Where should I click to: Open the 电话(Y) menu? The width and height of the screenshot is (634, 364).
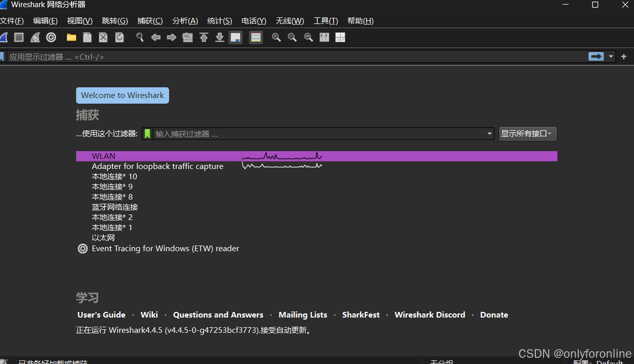click(x=254, y=21)
